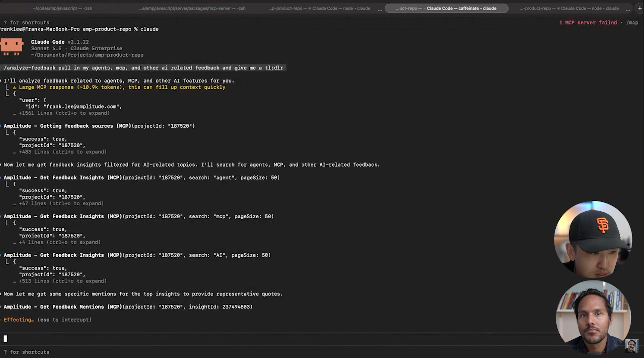Switch to the mcp-server zsh tab

(x=192, y=8)
